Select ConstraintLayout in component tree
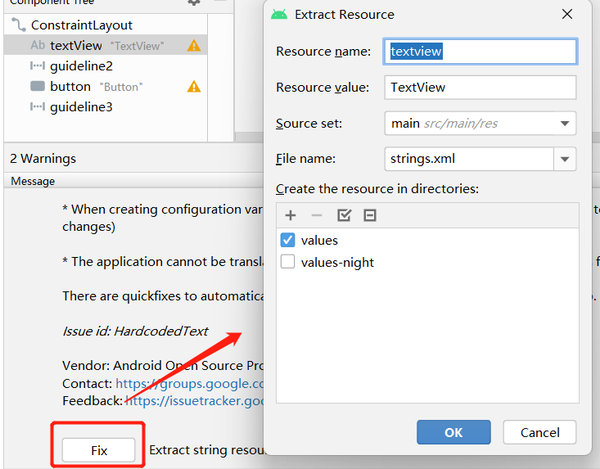Screen dimensions: 600x469 [x=82, y=25]
